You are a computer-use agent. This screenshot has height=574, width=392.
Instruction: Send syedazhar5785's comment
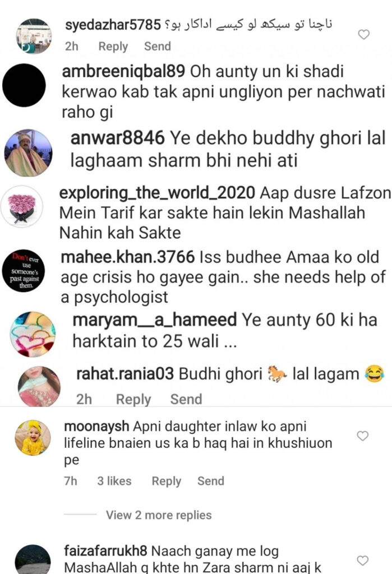pos(158,46)
